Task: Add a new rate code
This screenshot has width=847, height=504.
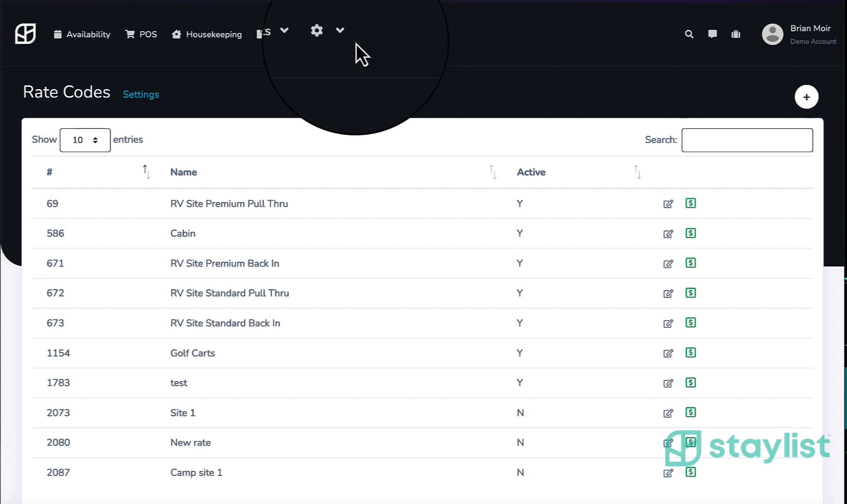Action: tap(806, 97)
